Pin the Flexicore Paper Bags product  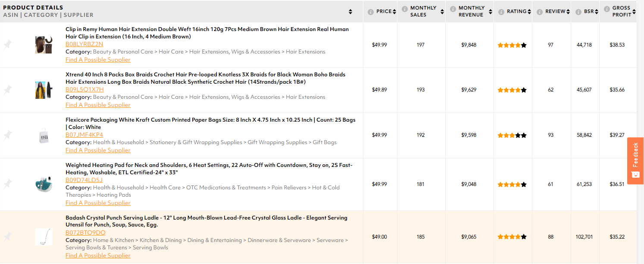coord(7,135)
